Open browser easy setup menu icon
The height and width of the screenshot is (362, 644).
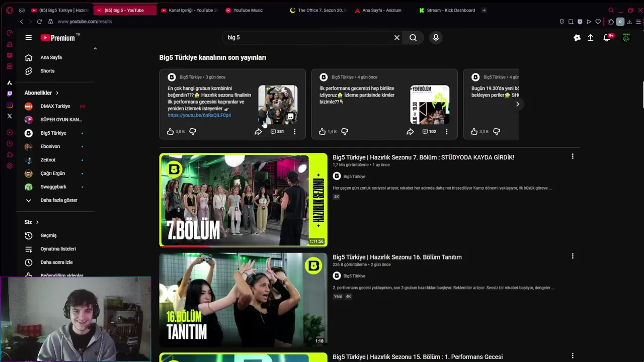coord(638,22)
